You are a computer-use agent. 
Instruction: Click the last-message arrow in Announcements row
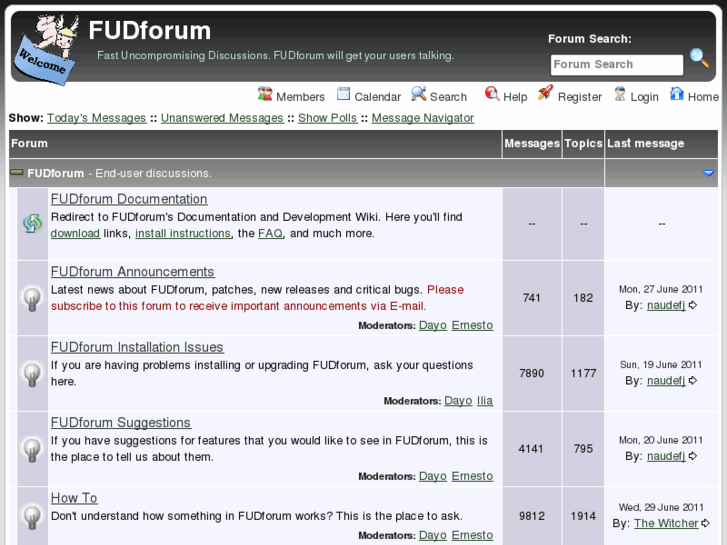[693, 305]
